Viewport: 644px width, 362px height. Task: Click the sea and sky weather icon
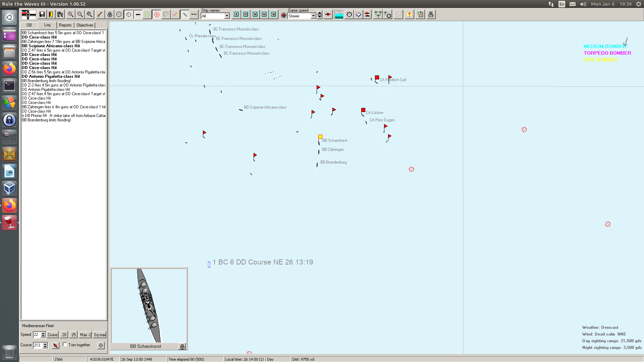coord(339,14)
